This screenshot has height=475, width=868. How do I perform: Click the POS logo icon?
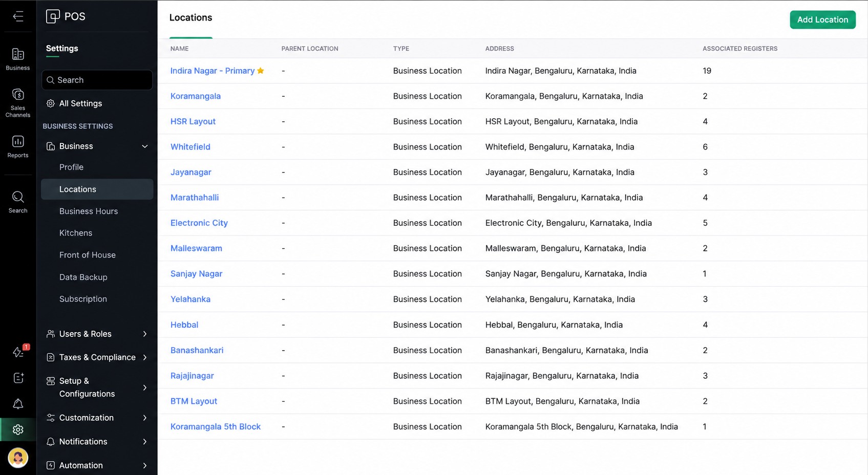click(53, 16)
